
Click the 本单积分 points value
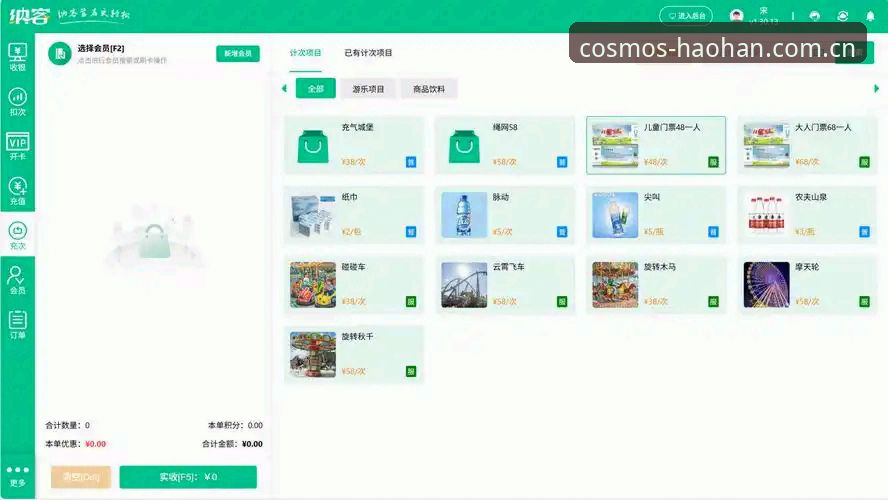click(x=255, y=425)
